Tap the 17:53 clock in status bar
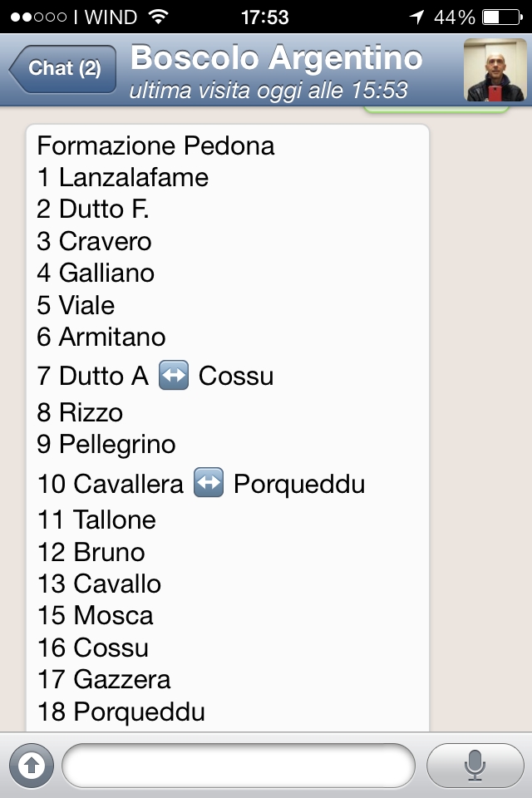532x798 pixels. tap(264, 17)
